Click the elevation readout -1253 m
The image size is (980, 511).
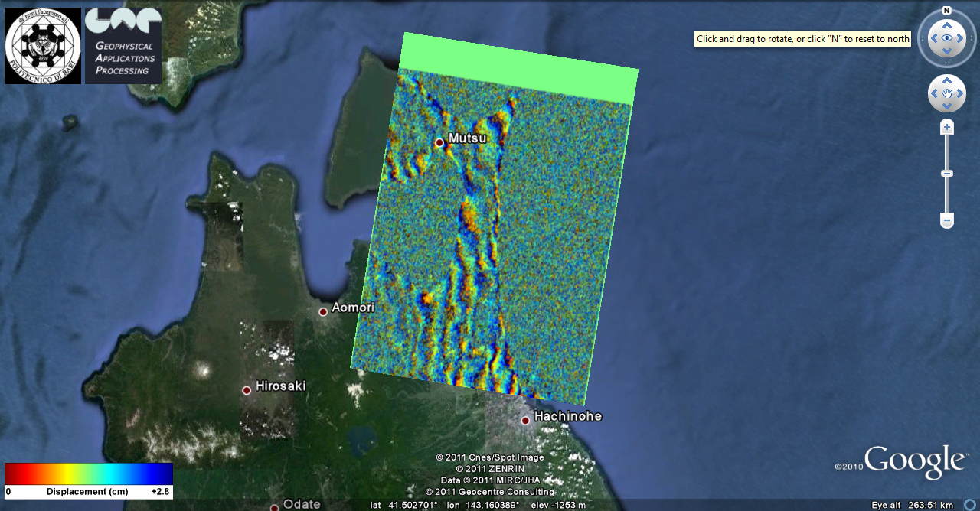point(557,505)
